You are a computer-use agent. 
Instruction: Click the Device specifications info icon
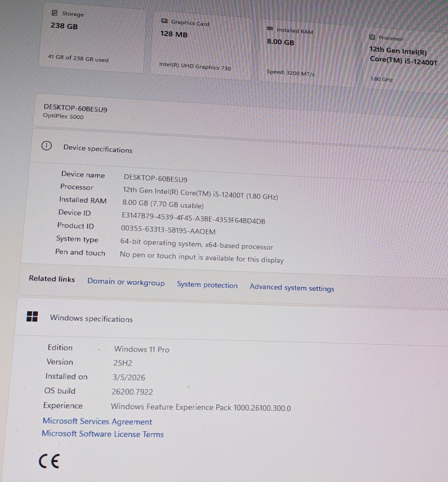pos(47,146)
